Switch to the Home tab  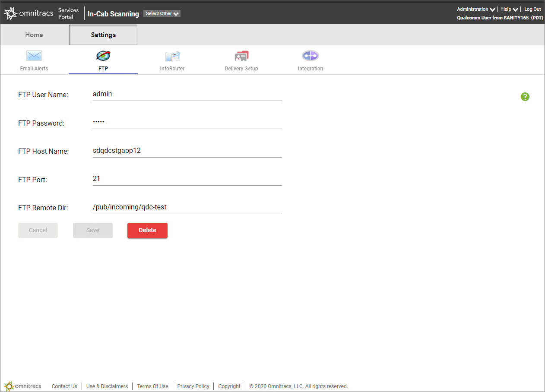(34, 35)
